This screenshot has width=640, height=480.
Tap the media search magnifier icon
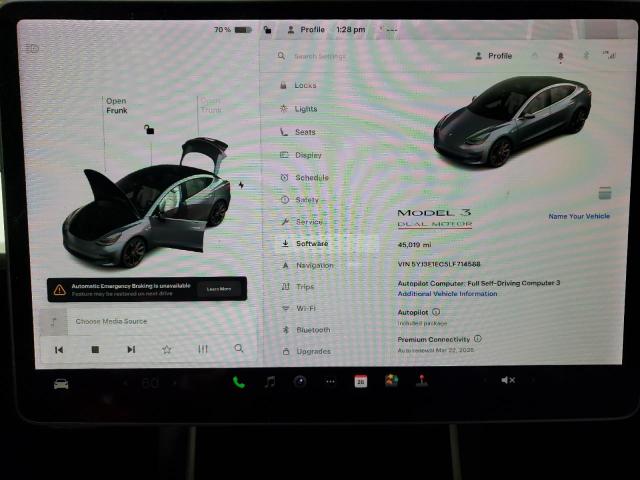(239, 348)
